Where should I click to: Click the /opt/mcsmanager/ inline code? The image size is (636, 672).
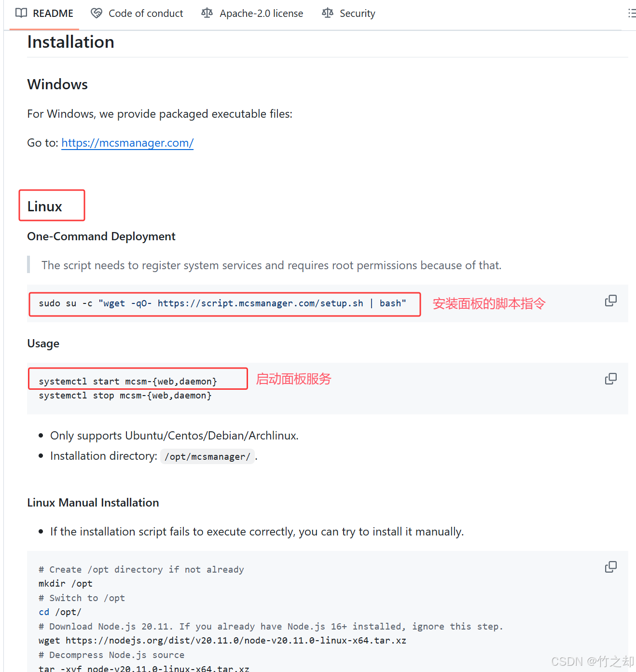(207, 457)
